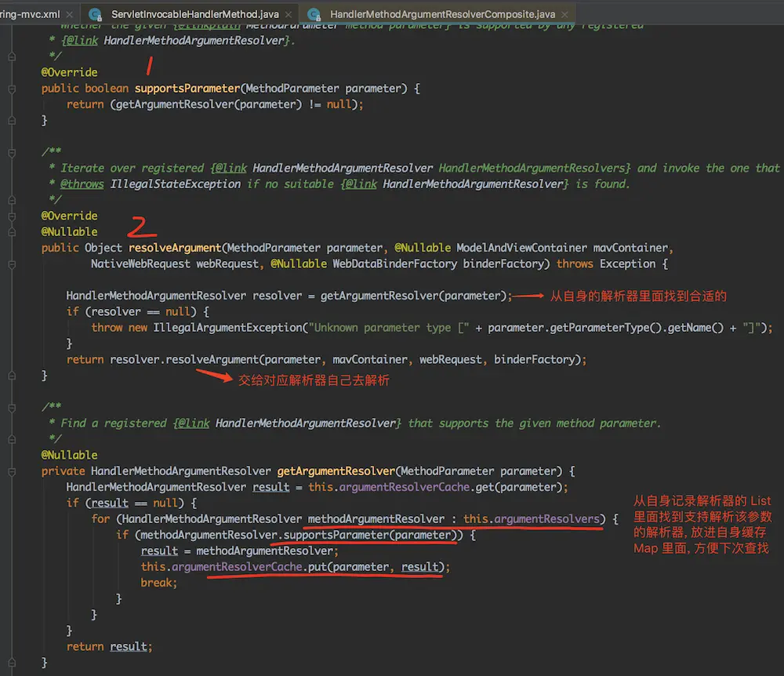Image resolution: width=784 pixels, height=676 pixels.
Task: Click fold marker at the final closing brace
Action: (13, 663)
